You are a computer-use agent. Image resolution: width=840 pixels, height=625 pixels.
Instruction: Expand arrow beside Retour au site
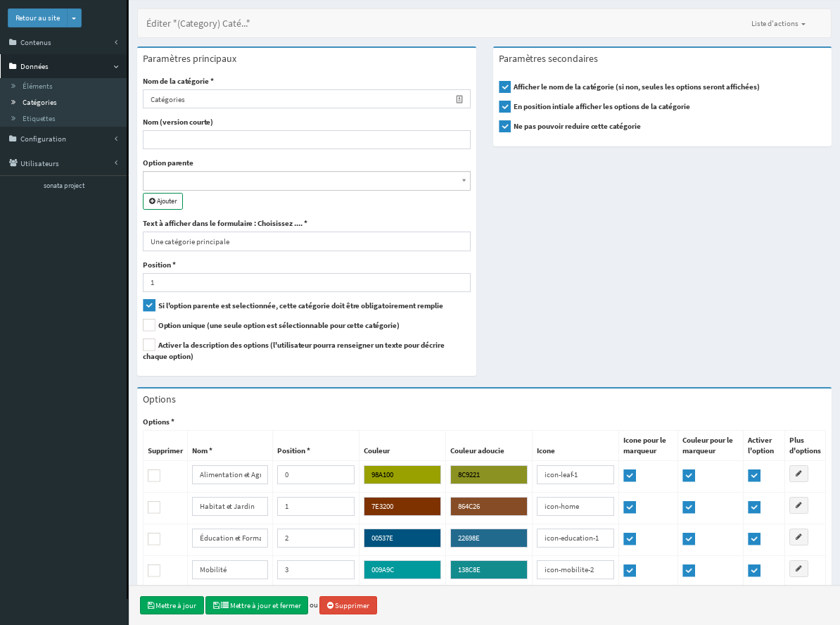74,18
